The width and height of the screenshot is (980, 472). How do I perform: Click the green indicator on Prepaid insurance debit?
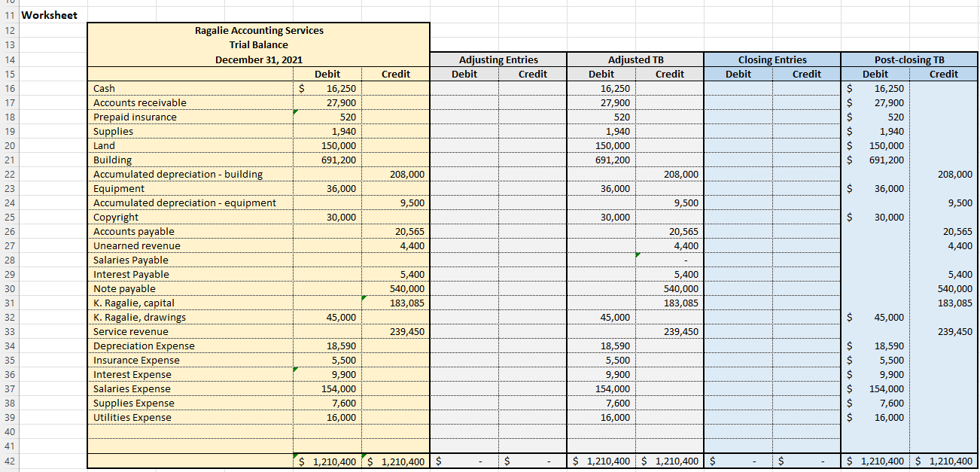297,113
